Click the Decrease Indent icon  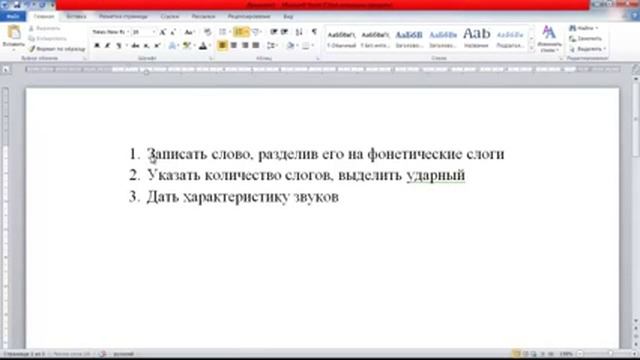click(x=274, y=32)
